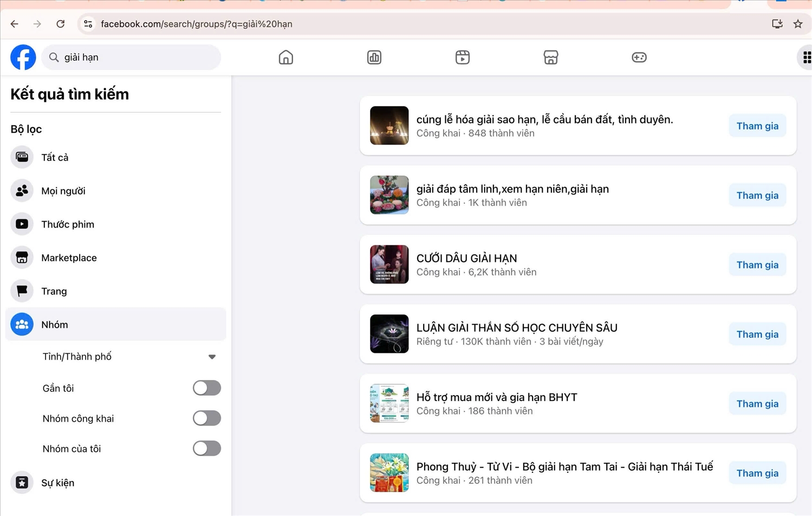Filter results by 'Thước phim'
The width and height of the screenshot is (812, 516).
pos(67,224)
